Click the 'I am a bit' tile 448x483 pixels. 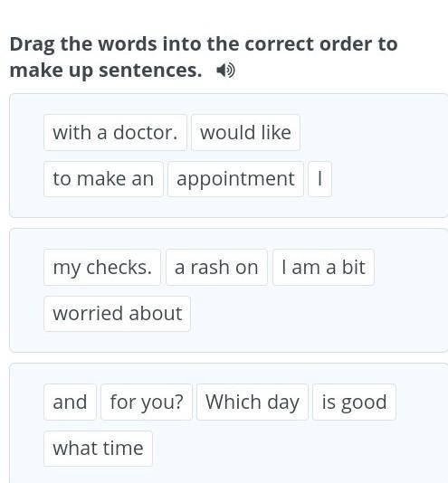pos(323,268)
